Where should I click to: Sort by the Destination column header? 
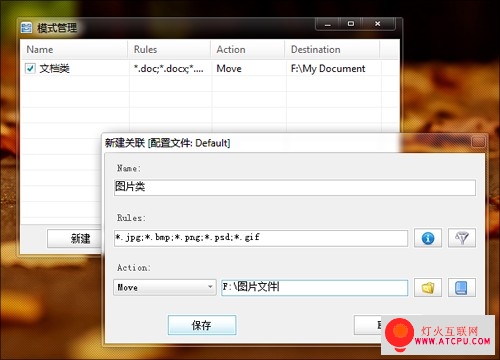333,50
